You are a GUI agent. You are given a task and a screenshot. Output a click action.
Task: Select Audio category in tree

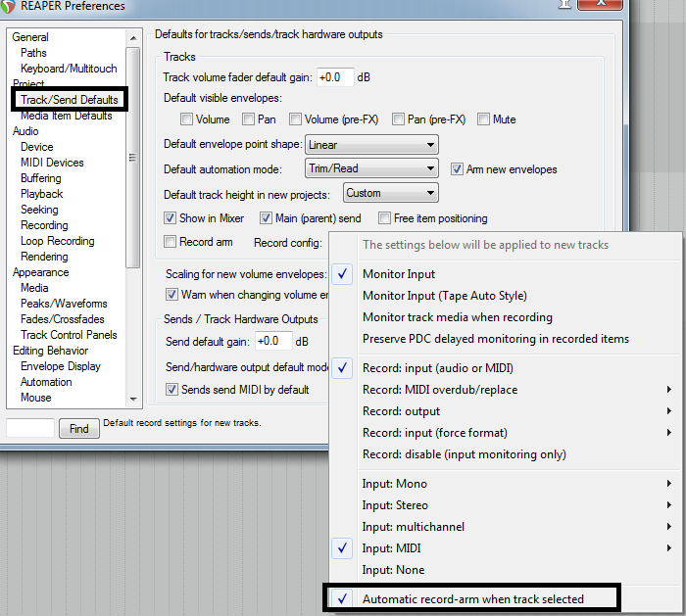coord(25,131)
